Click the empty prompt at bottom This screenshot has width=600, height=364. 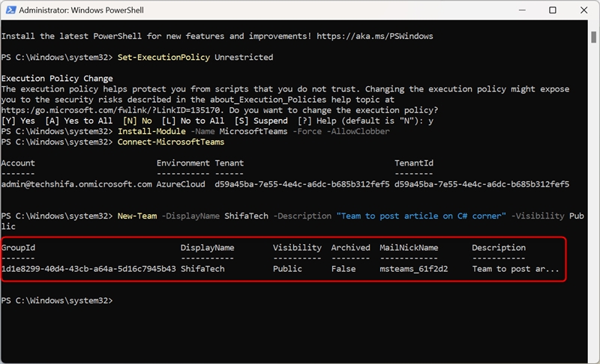tap(57, 301)
